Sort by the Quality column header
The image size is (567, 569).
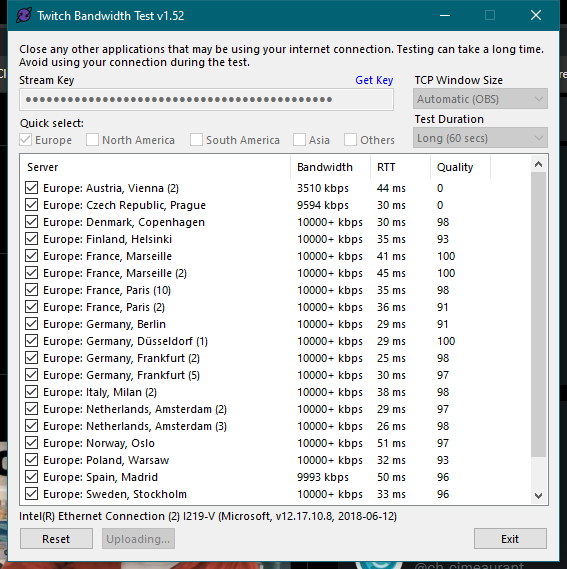460,167
